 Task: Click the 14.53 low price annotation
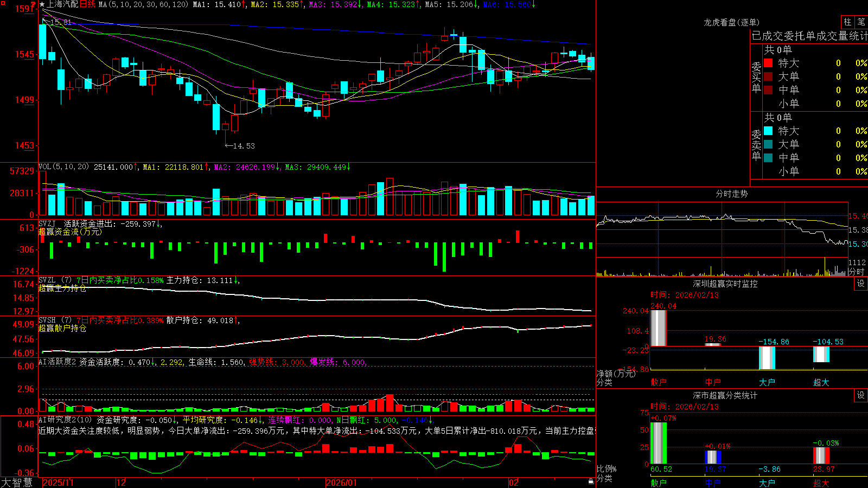click(x=240, y=146)
